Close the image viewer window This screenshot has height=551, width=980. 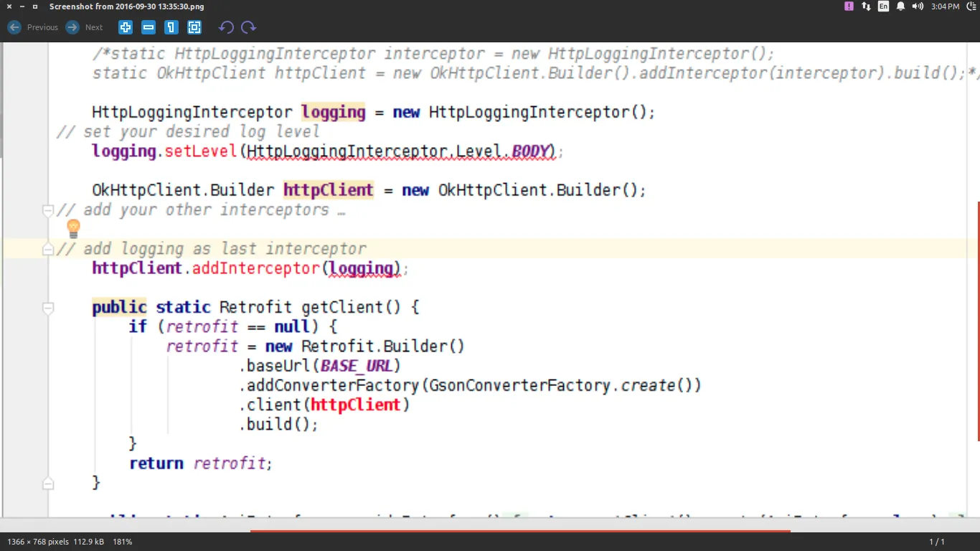click(x=9, y=6)
